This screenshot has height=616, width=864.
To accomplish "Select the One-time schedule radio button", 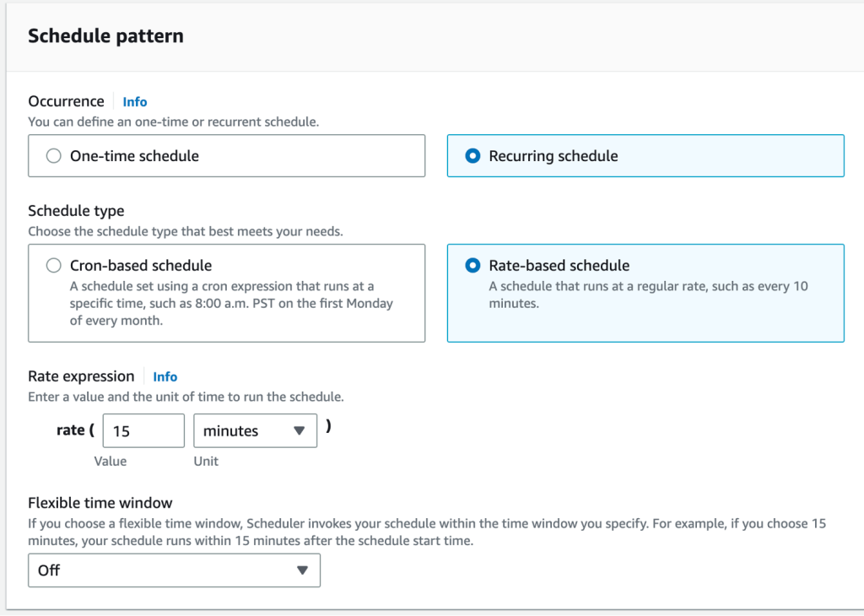I will pyautogui.click(x=54, y=156).
